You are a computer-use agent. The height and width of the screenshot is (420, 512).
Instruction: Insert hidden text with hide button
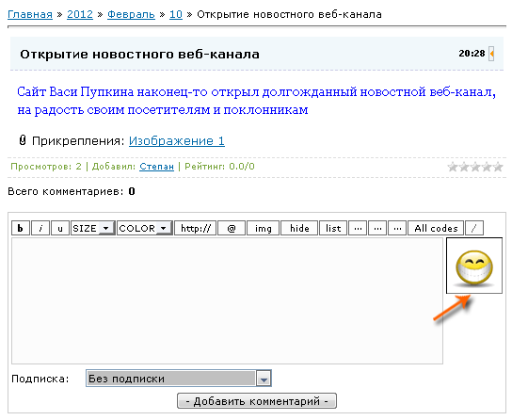tap(299, 228)
